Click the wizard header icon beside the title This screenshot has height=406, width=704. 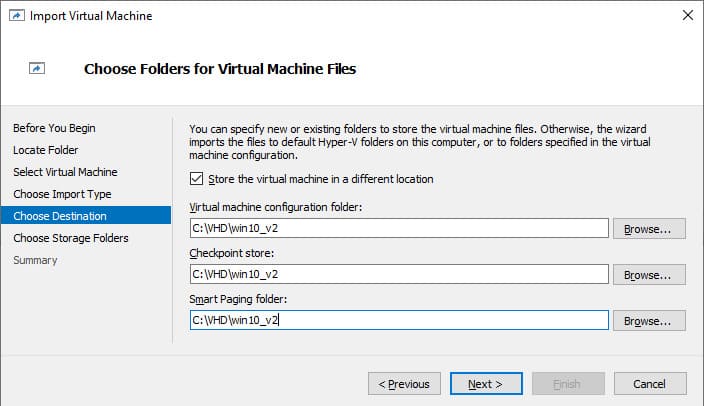[x=37, y=68]
